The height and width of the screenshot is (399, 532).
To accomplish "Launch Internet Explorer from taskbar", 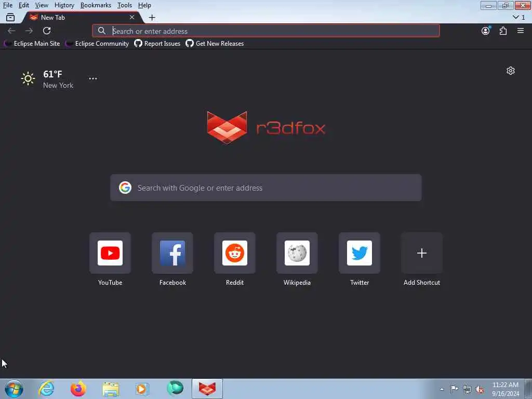I will pos(46,389).
